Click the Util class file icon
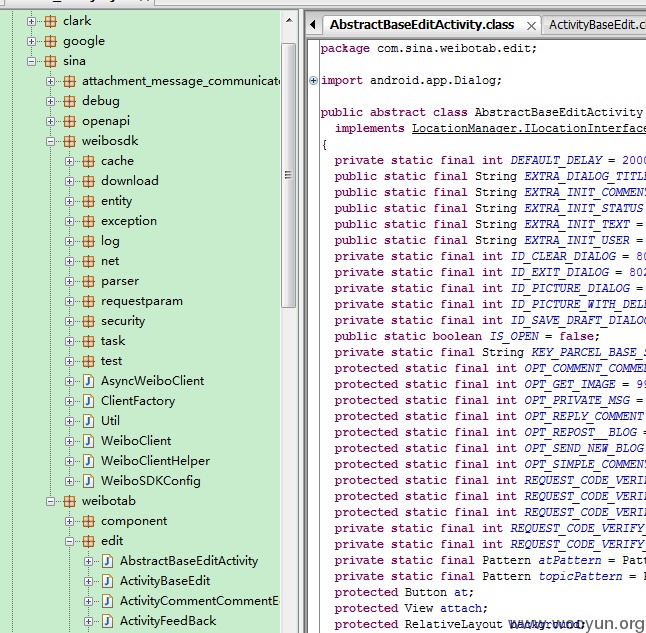The height and width of the screenshot is (633, 646). click(88, 421)
